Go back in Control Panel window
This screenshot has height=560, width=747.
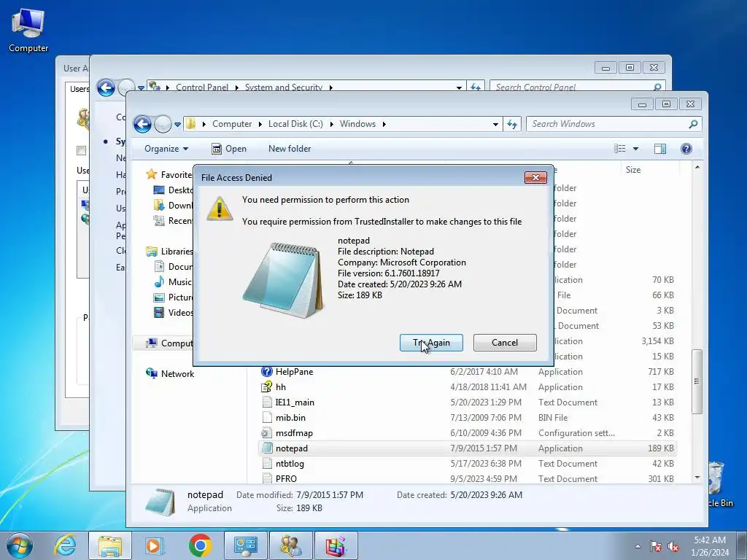click(106, 87)
